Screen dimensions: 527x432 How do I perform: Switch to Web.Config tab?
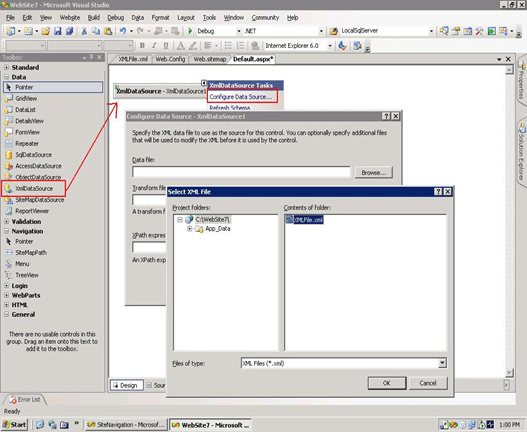(x=170, y=59)
